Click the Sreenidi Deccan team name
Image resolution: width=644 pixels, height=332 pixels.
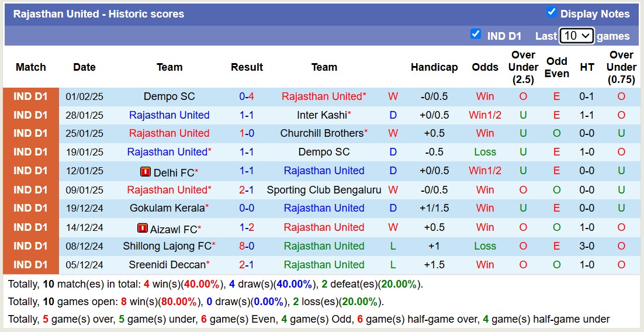[x=167, y=265]
